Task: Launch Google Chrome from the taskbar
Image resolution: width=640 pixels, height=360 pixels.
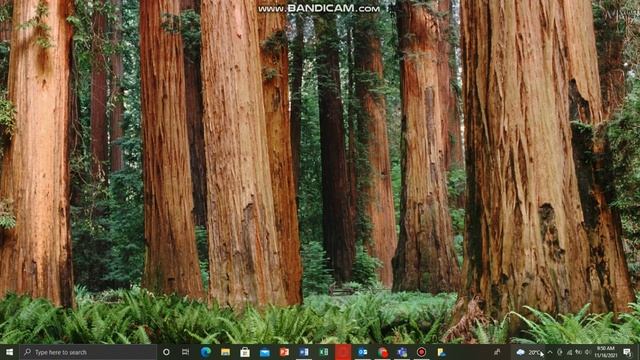Action: tap(382, 352)
